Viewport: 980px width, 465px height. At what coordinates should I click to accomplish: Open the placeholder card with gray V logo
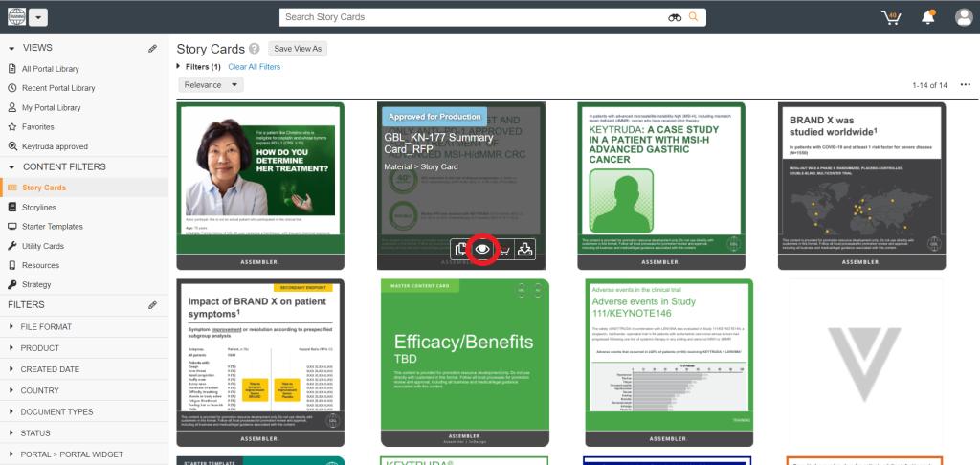click(x=866, y=363)
